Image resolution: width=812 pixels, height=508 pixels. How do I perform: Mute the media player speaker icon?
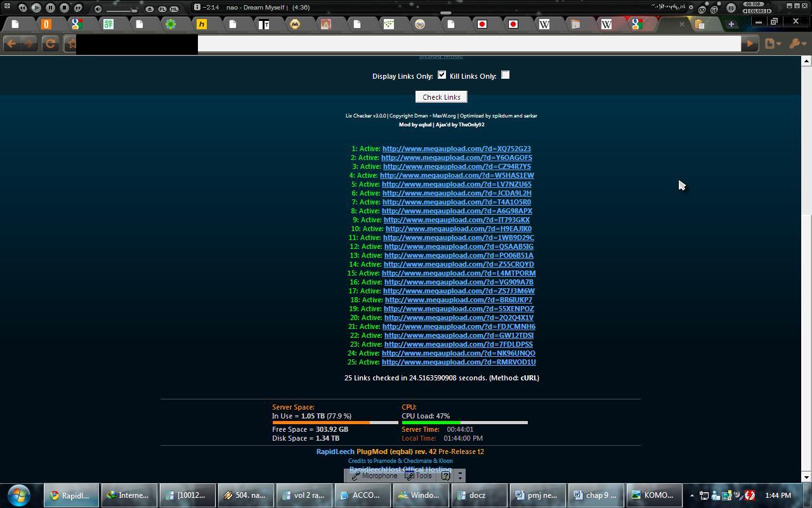(98, 9)
